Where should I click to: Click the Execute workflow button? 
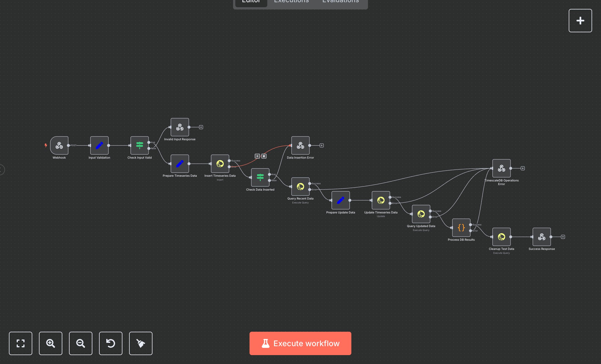pos(300,343)
